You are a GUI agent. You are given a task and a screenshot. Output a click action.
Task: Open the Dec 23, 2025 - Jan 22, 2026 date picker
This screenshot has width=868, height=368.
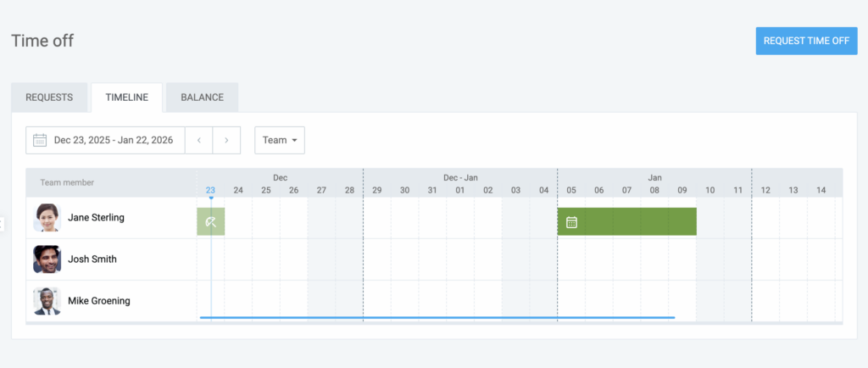(113, 140)
